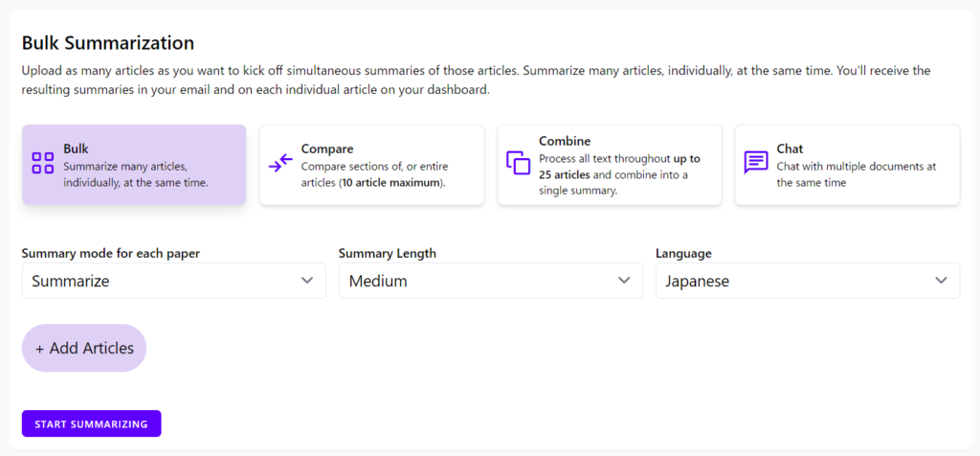Click the Add Articles button
Viewport: 980px width, 456px height.
point(84,348)
